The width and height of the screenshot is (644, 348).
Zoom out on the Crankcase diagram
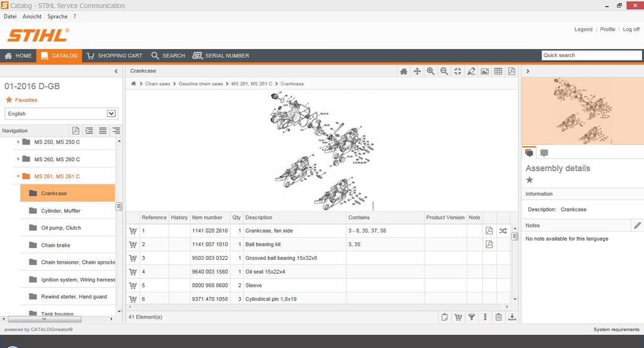(x=444, y=71)
